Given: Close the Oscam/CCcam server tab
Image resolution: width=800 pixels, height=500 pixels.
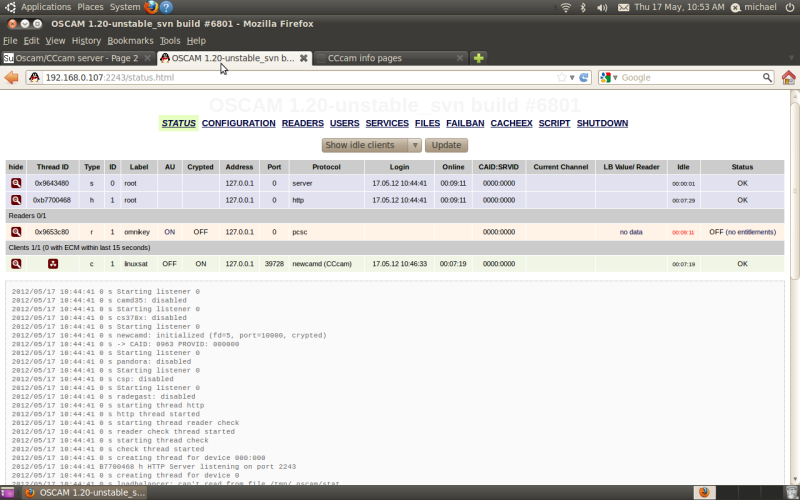Looking at the screenshot, I should pyautogui.click(x=147, y=58).
